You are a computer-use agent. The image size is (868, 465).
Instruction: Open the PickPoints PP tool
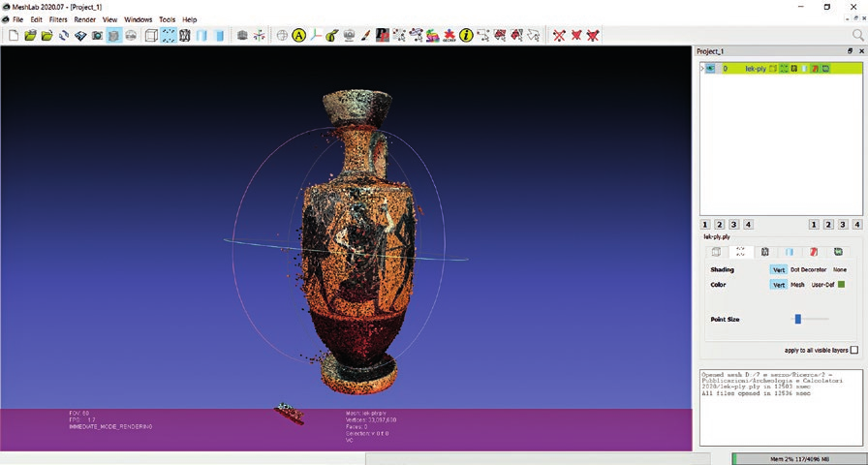tap(383, 36)
